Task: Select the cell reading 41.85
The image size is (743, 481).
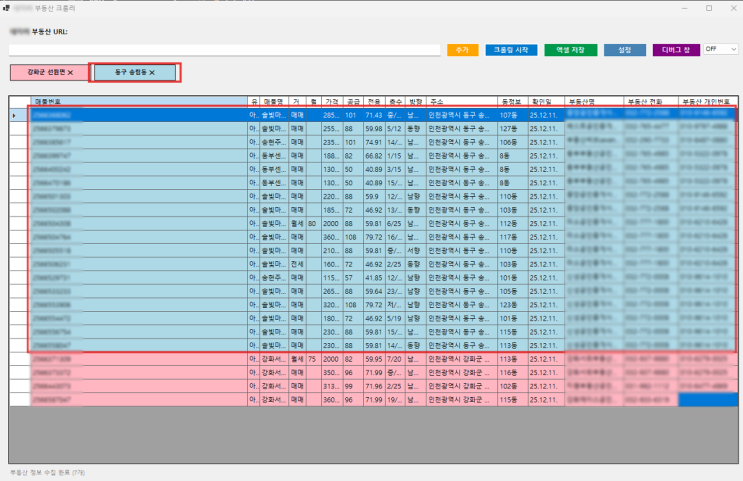Action: pyautogui.click(x=374, y=278)
